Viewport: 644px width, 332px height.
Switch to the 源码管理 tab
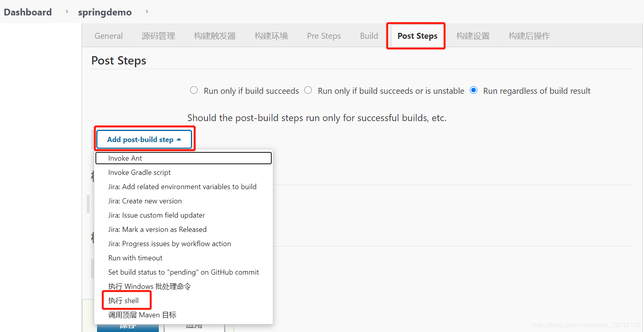[158, 36]
